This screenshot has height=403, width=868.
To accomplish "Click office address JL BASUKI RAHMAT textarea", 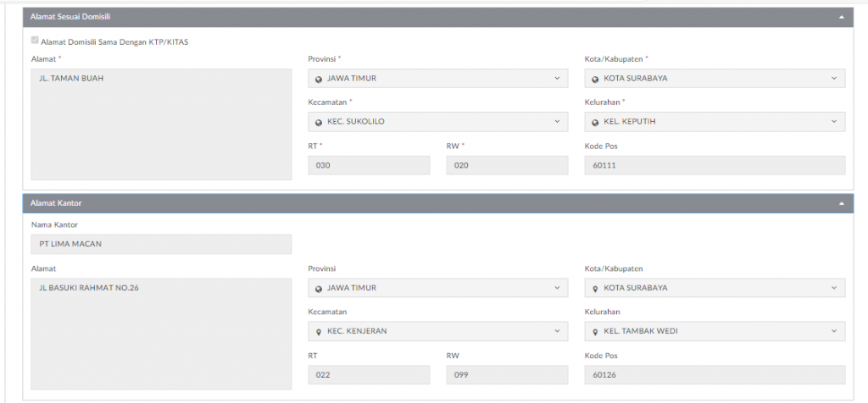I will (x=161, y=334).
